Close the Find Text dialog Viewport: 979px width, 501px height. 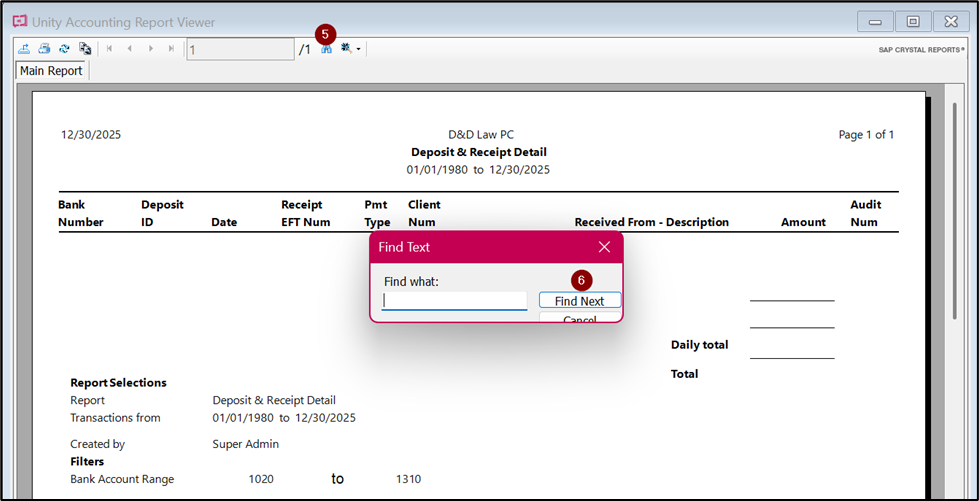[x=604, y=246]
